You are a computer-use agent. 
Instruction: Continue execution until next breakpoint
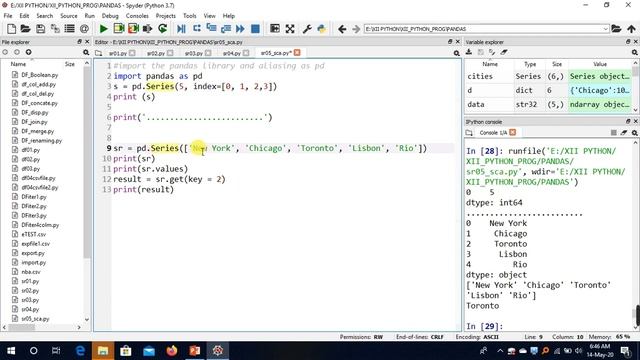[x=240, y=29]
